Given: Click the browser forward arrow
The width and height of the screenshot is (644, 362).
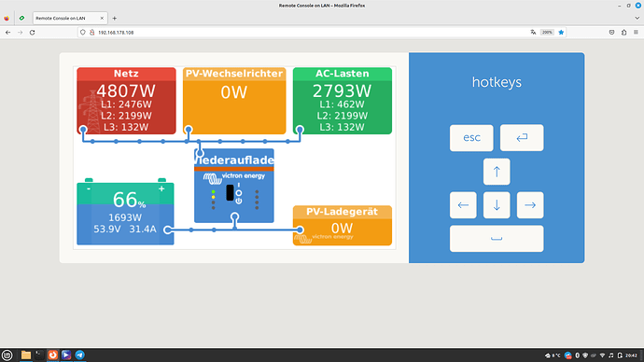Looking at the screenshot, I should click(20, 32).
